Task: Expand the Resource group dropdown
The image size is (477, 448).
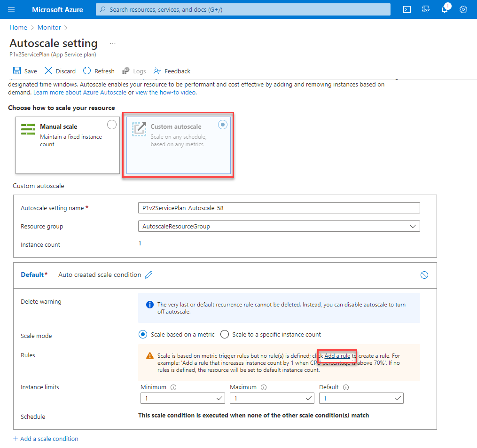Action: (x=413, y=226)
